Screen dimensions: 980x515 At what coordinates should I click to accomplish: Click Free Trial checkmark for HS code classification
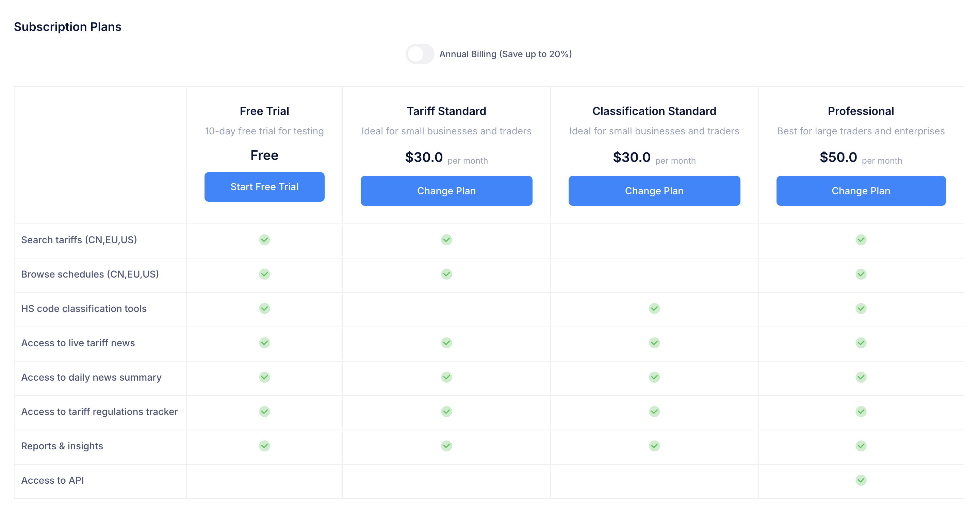(x=264, y=309)
